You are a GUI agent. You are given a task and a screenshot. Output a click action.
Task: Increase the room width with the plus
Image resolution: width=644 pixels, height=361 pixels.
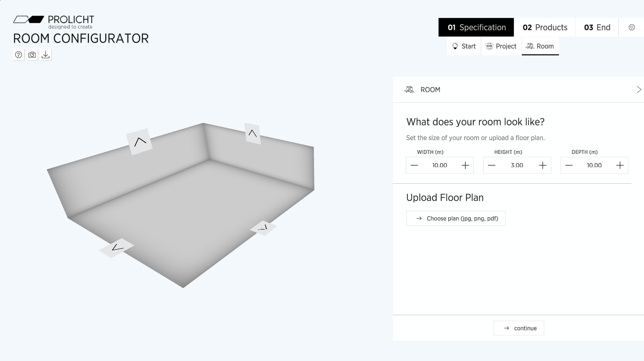tap(465, 165)
